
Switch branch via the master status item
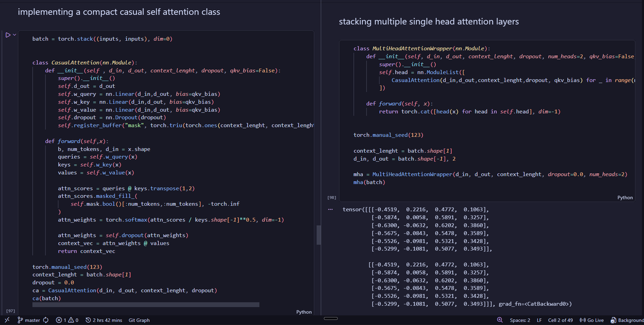[30, 320]
